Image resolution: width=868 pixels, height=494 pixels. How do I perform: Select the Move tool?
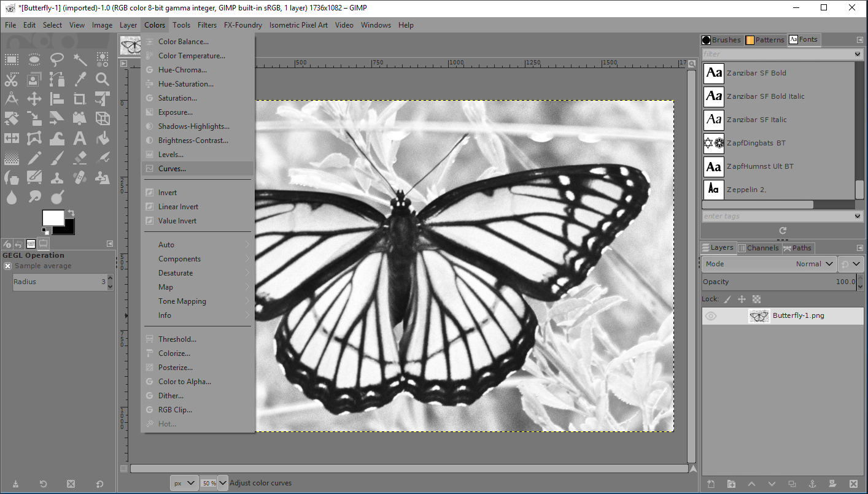[34, 99]
